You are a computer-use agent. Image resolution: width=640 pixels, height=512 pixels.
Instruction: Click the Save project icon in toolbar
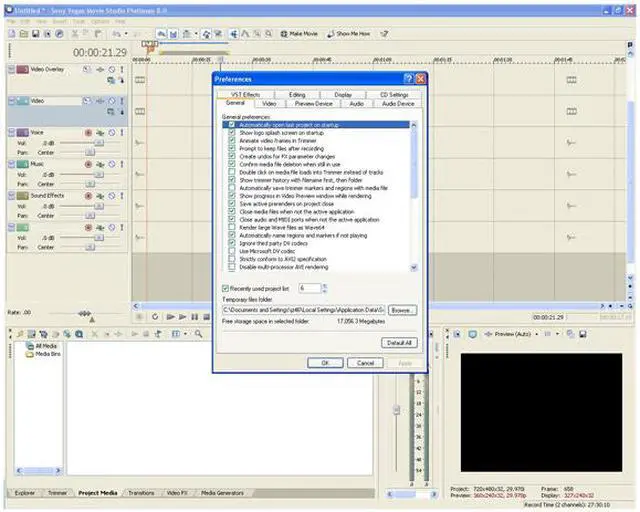pos(33,33)
